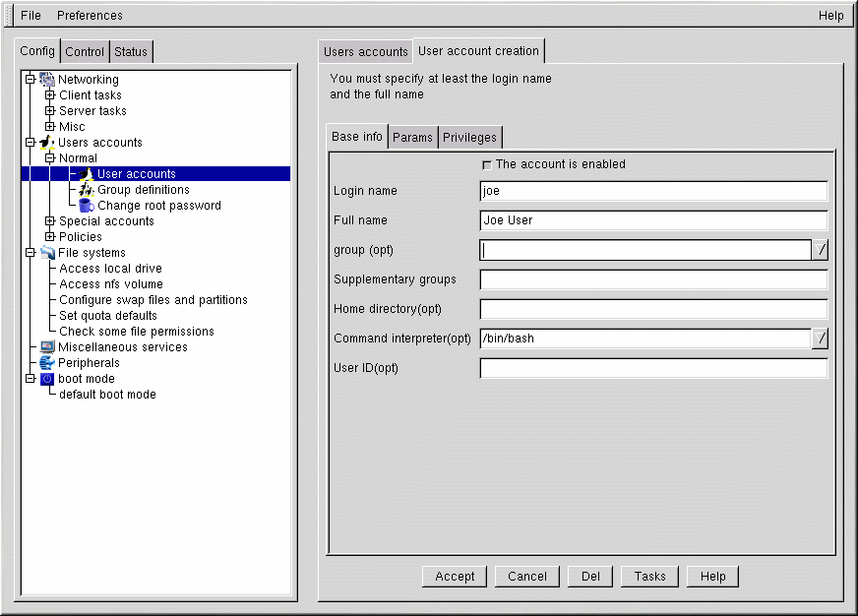
Task: Expand the Policies tree node
Action: coord(50,237)
